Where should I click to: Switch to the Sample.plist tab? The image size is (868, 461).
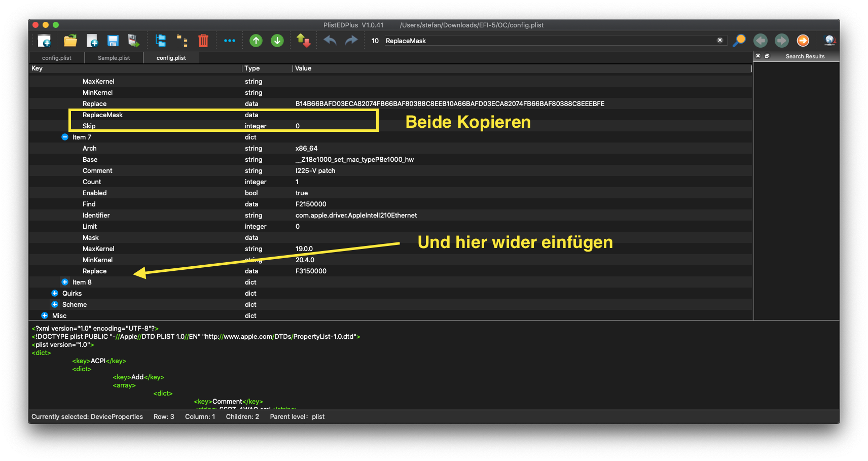click(114, 58)
